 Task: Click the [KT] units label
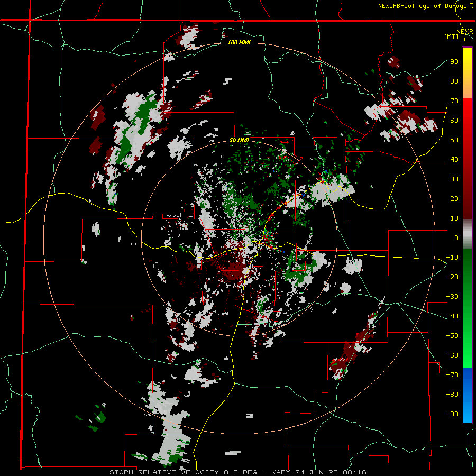click(x=451, y=36)
